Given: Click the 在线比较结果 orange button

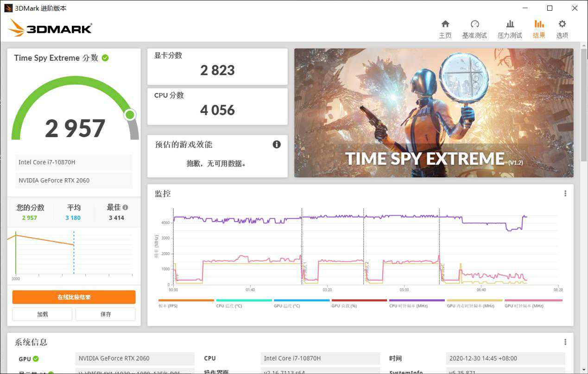Looking at the screenshot, I should (x=74, y=297).
